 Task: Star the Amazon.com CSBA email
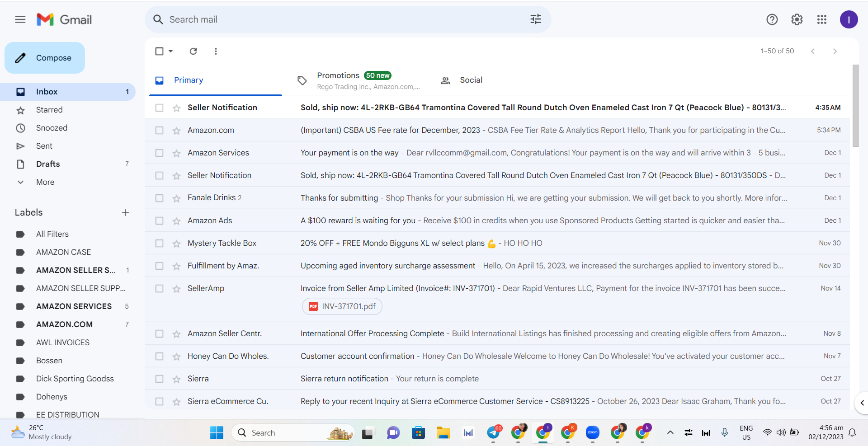click(x=176, y=131)
